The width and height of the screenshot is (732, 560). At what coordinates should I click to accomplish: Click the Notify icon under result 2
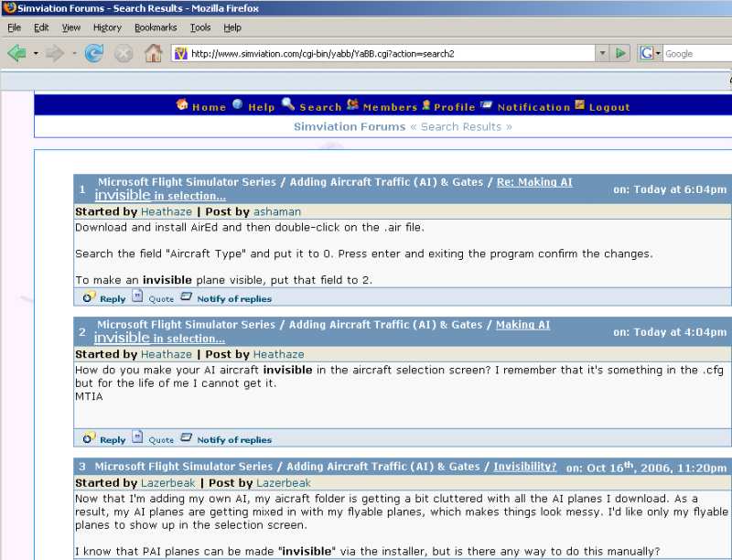pyautogui.click(x=186, y=436)
